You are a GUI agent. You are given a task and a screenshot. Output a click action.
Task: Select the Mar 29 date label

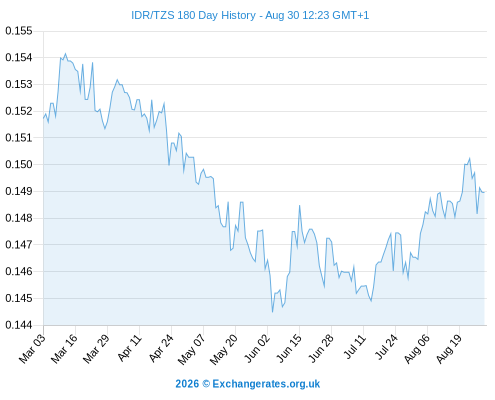[96, 349]
